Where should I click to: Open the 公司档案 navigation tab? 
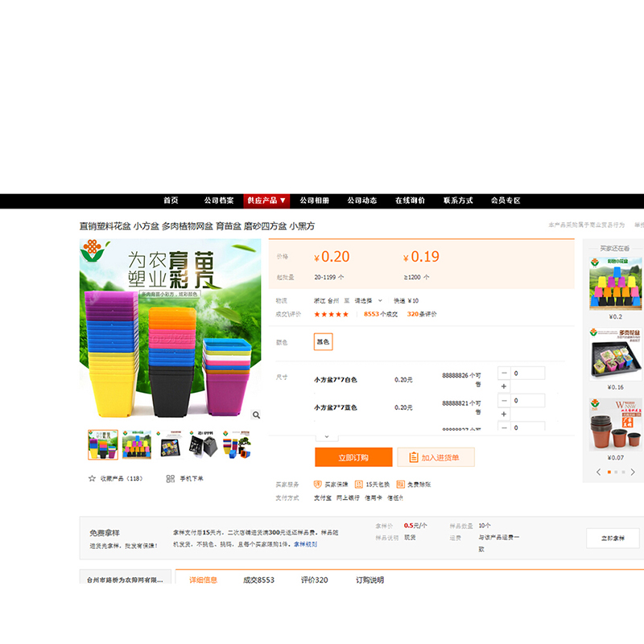pos(219,200)
